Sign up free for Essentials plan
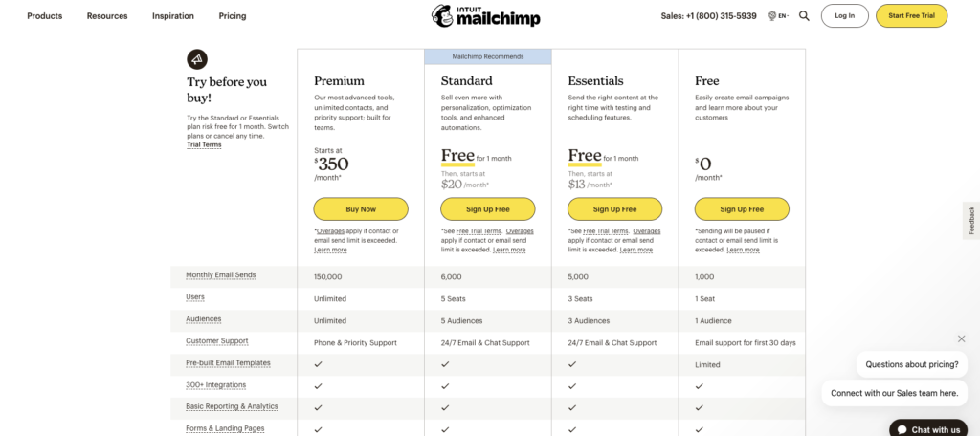The image size is (980, 436). point(614,208)
